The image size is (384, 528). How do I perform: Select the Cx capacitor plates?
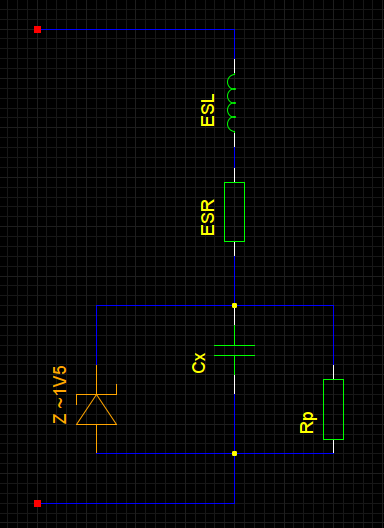pyautogui.click(x=234, y=350)
